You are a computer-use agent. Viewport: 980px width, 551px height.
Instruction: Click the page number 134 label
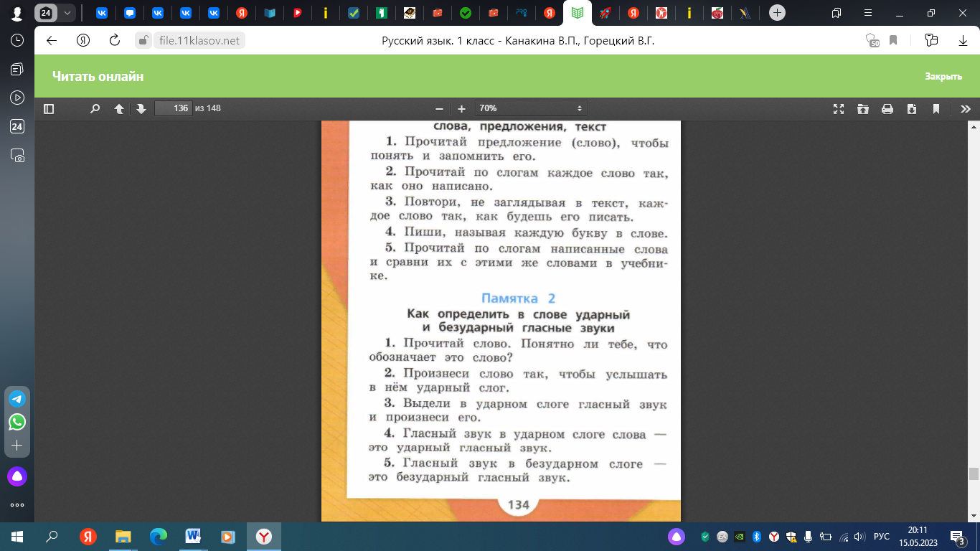(x=518, y=505)
